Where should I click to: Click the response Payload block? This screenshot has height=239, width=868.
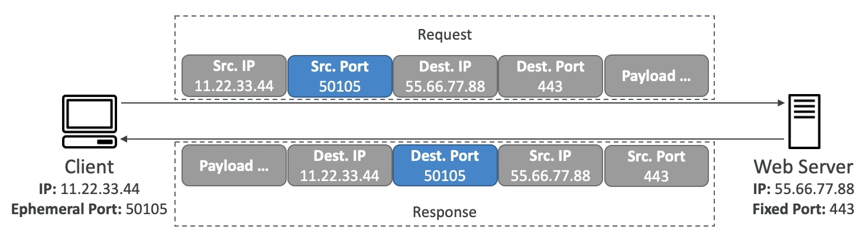(234, 166)
